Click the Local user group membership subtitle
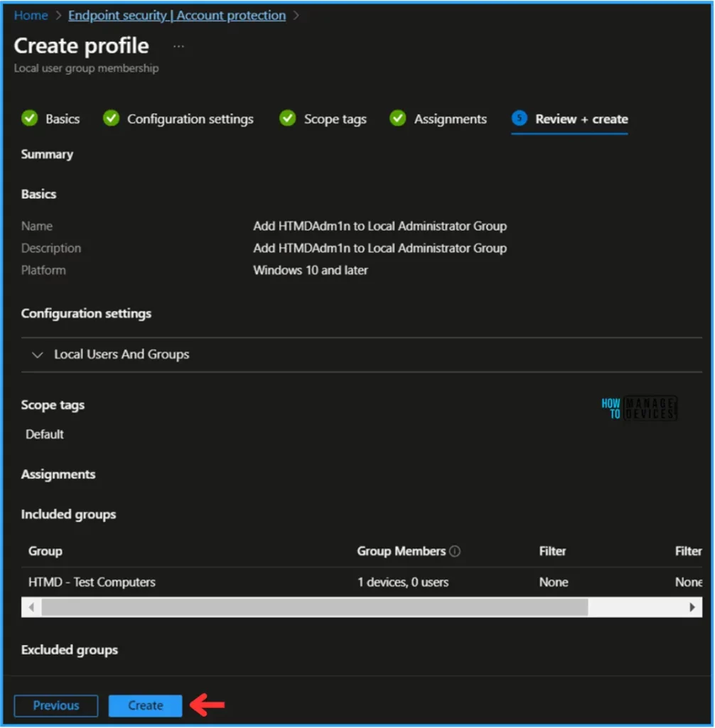 [87, 68]
